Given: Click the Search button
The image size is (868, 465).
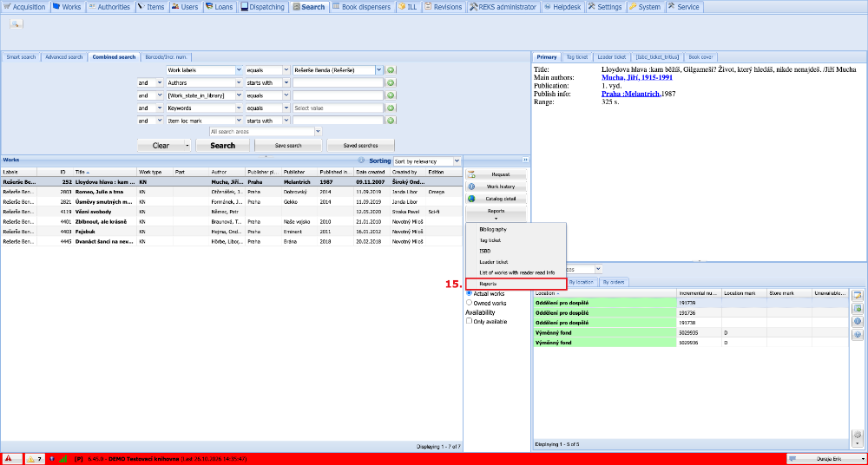Looking at the screenshot, I should (x=223, y=146).
